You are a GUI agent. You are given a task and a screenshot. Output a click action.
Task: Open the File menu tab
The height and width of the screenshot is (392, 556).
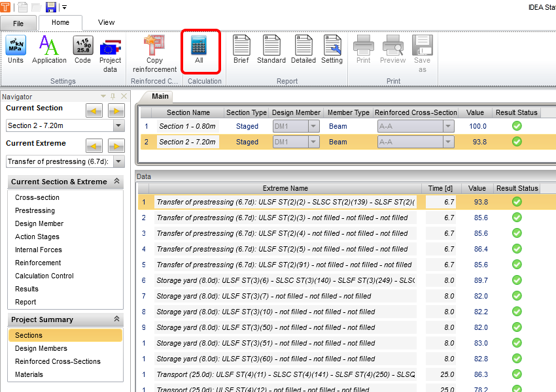18,24
